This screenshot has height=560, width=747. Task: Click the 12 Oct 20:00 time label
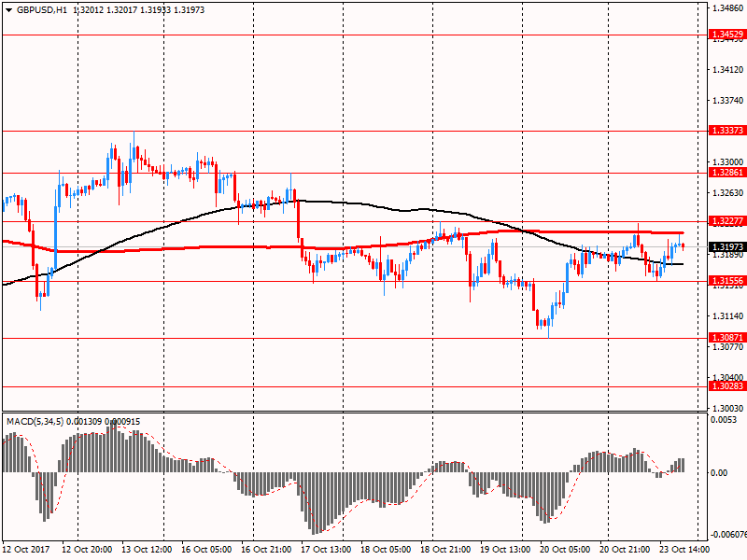click(x=87, y=550)
